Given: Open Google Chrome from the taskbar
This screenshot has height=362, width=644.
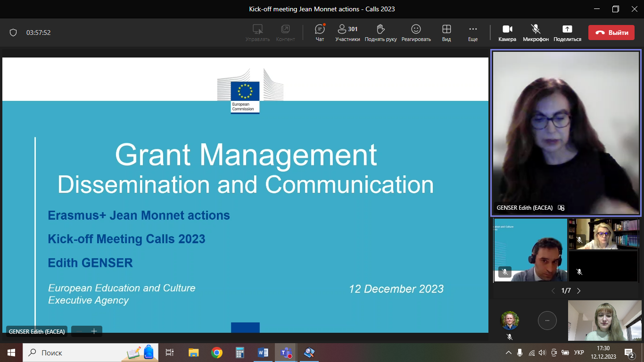Looking at the screenshot, I should [x=217, y=353].
